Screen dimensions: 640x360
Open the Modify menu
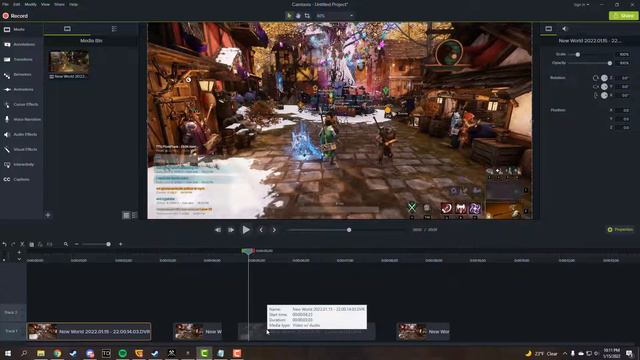coord(31,4)
